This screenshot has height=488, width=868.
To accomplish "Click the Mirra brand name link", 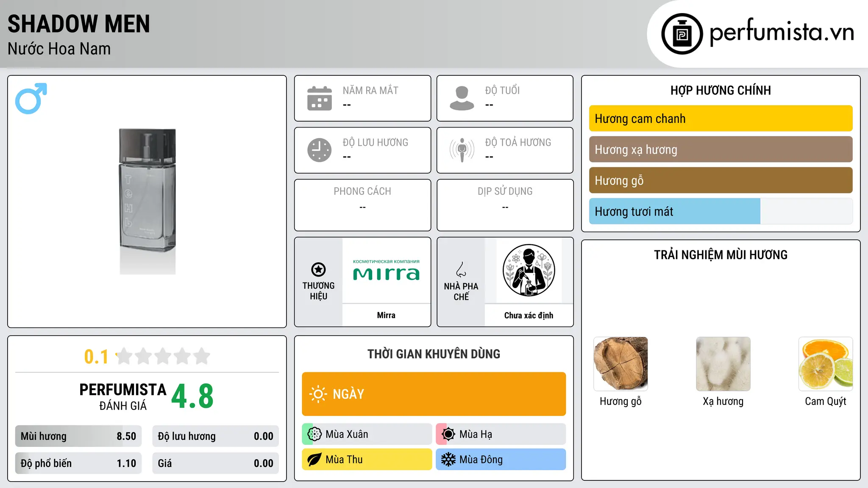I will tap(386, 315).
